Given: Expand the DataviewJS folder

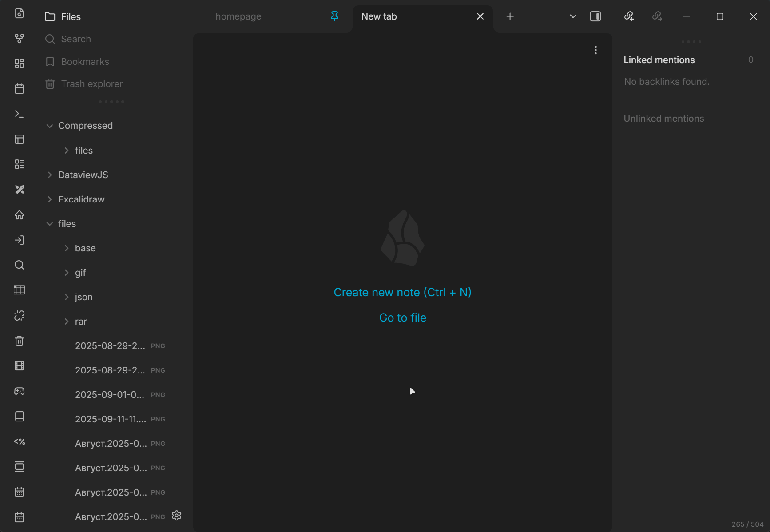Looking at the screenshot, I should coord(49,175).
